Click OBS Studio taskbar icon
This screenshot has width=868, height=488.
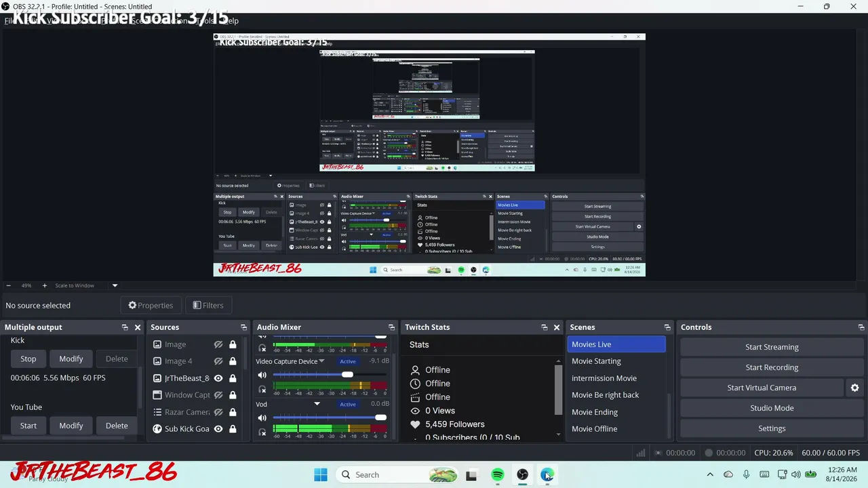[x=522, y=474]
